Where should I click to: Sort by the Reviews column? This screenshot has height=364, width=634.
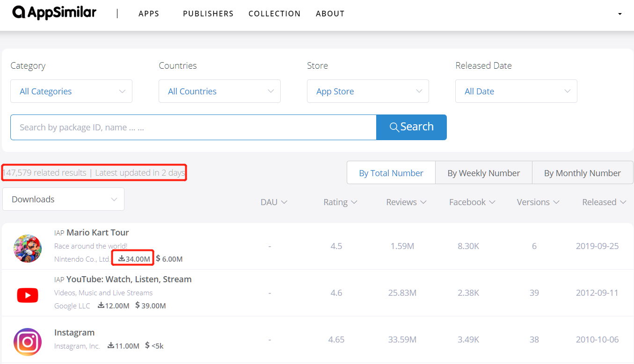[406, 202]
